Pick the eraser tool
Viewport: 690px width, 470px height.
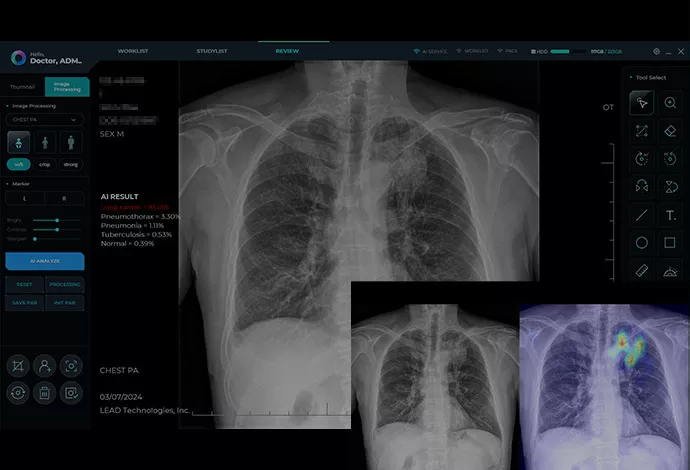tap(670, 131)
